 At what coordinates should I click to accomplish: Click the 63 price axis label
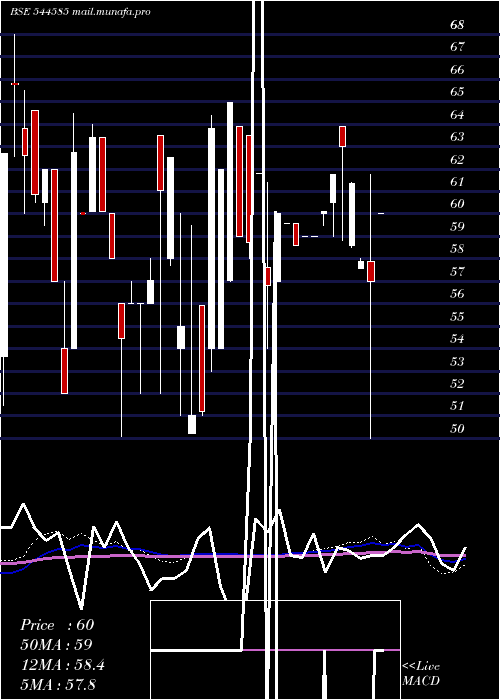(x=457, y=137)
